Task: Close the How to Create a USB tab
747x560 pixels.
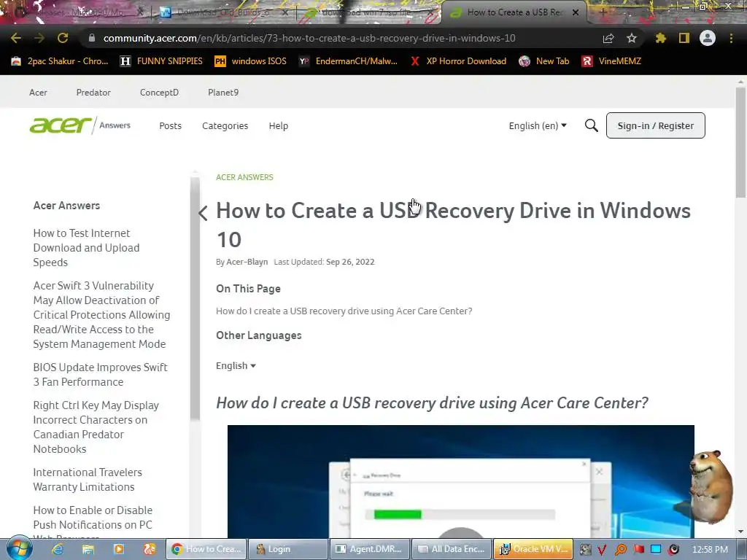Action: 576,12
